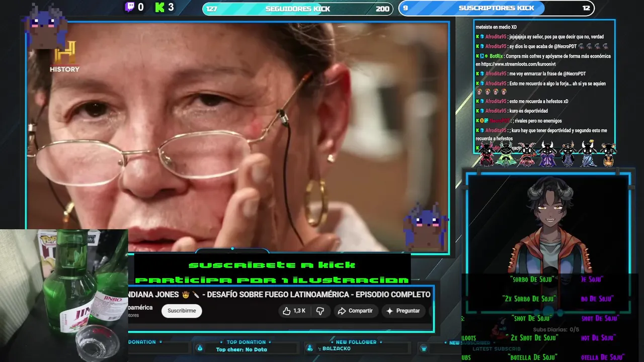
Task: Click the 'NEW FOLLOWER' header label
Action: 356,342
